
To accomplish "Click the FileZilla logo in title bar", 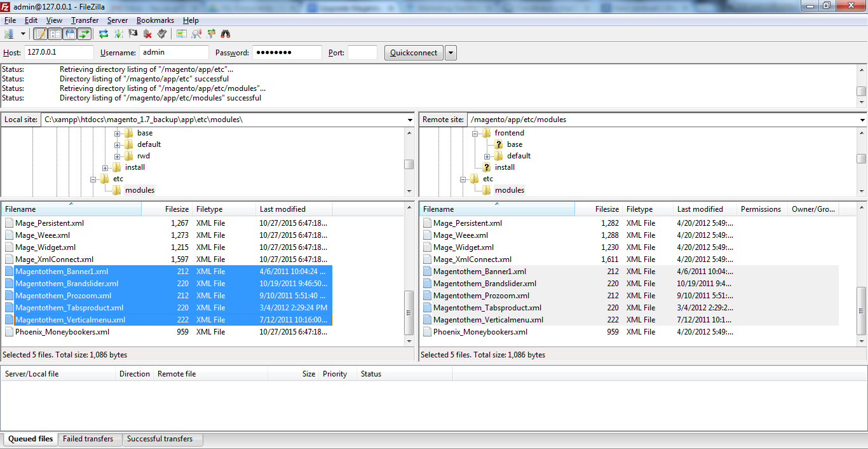I will pyautogui.click(x=6, y=6).
